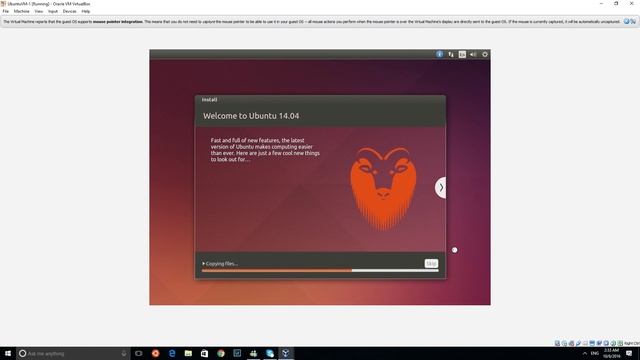Open the orange circular taskbar app
The image size is (640, 360).
(156, 353)
